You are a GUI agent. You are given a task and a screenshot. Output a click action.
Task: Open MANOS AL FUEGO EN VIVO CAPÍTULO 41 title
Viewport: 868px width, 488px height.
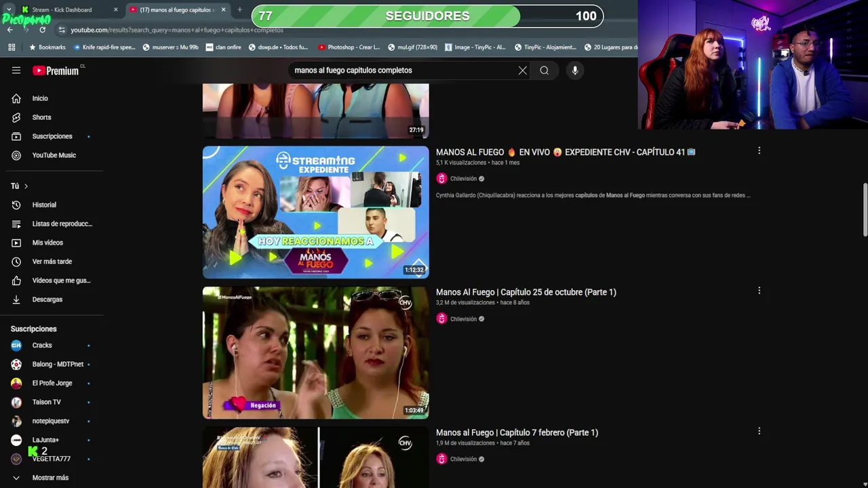point(566,152)
